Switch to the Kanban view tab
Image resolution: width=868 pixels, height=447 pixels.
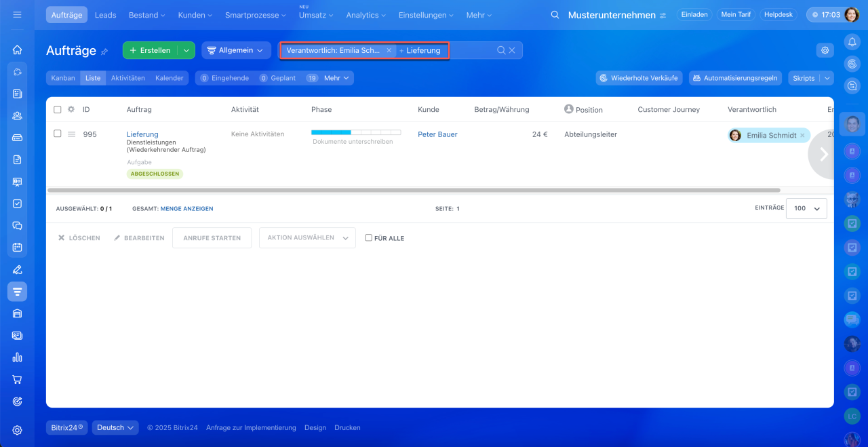click(x=63, y=78)
